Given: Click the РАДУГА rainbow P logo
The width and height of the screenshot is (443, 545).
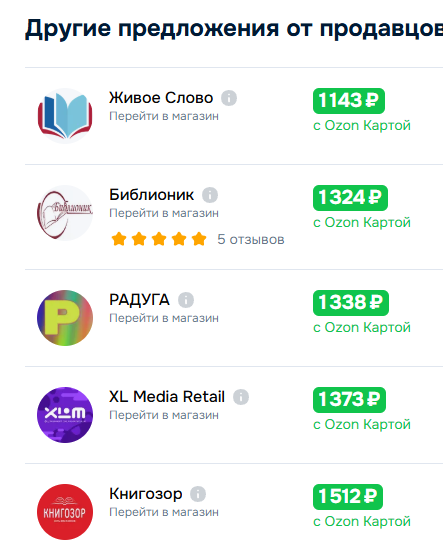Looking at the screenshot, I should 65,318.
